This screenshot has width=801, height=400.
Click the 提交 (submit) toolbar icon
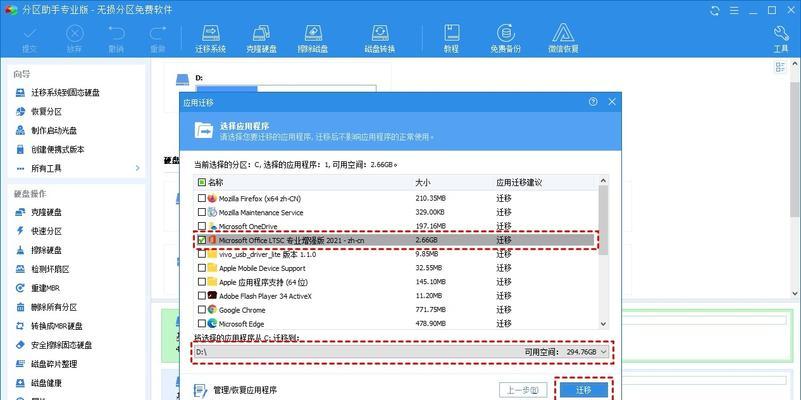pos(30,39)
